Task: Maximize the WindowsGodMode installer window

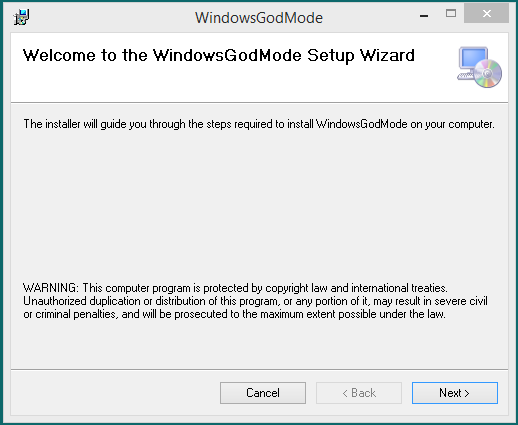Action: point(451,13)
